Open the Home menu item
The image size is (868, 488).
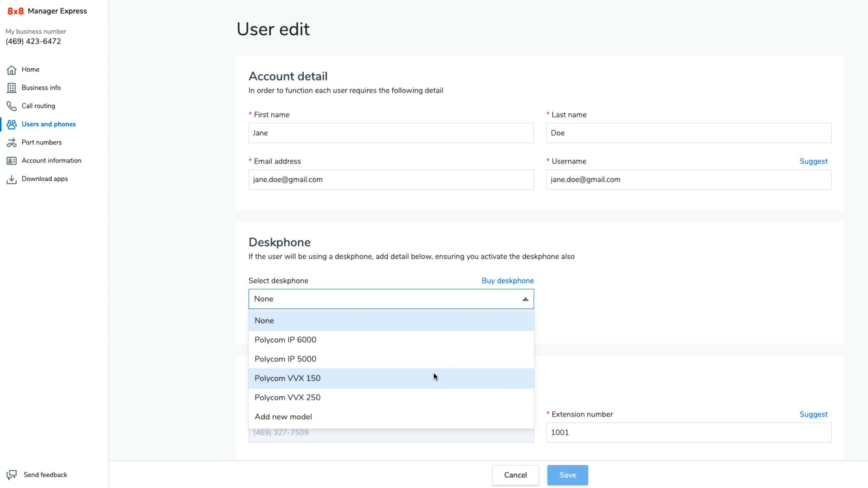(x=30, y=70)
